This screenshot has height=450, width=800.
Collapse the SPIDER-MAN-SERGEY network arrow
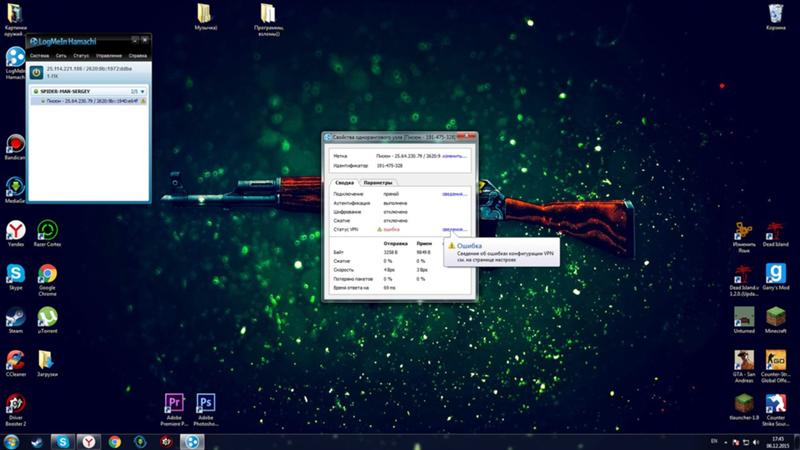point(142,92)
